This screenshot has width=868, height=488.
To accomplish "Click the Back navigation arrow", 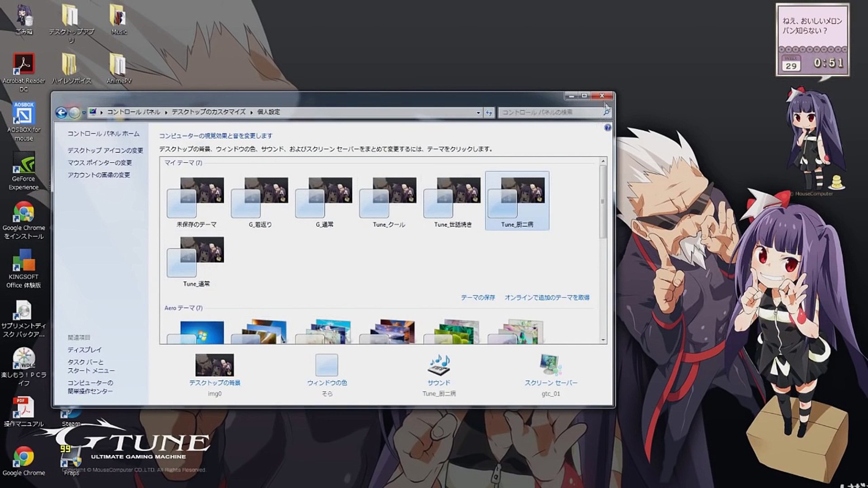I will point(61,113).
